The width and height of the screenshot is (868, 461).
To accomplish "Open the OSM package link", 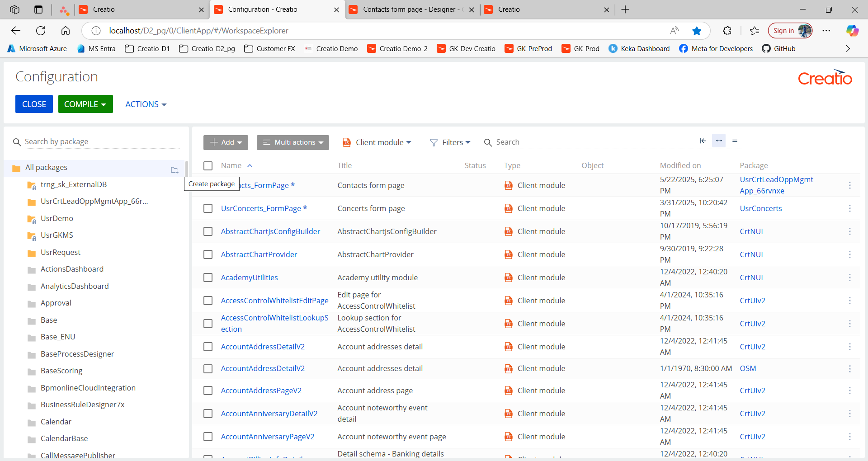I will click(x=748, y=368).
